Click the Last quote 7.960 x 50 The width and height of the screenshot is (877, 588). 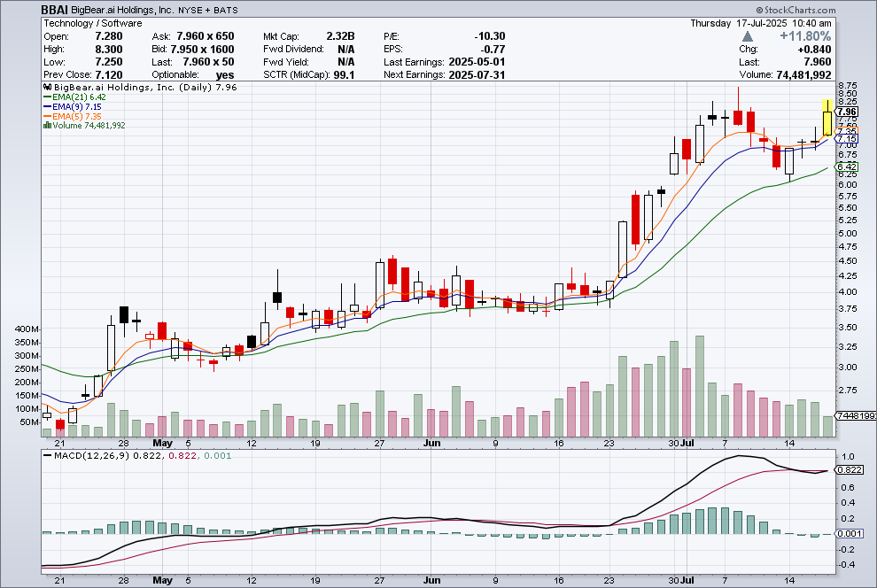coord(209,62)
